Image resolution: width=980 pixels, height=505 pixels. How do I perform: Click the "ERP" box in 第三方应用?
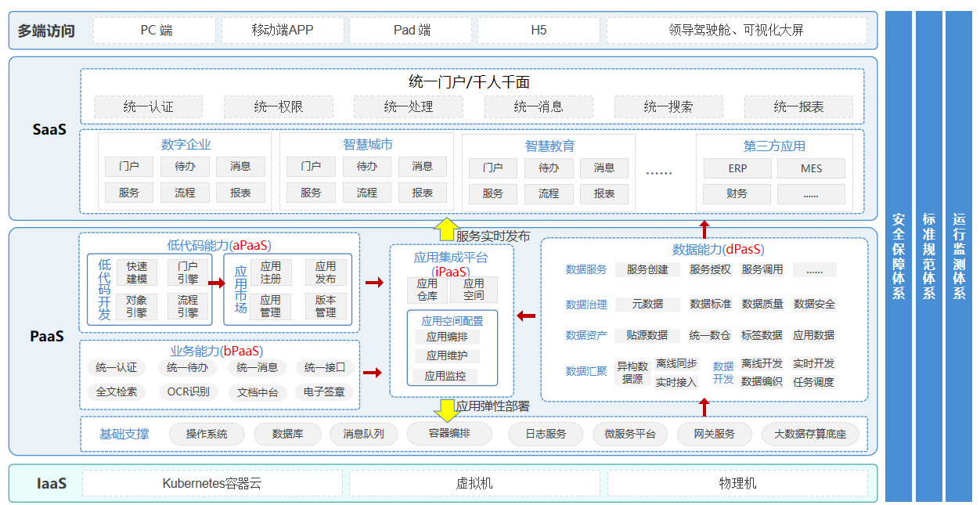pyautogui.click(x=737, y=168)
